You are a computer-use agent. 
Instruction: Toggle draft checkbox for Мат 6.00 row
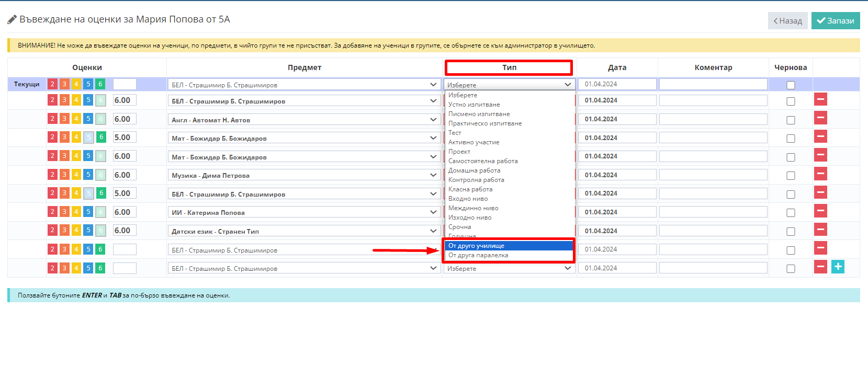click(791, 157)
